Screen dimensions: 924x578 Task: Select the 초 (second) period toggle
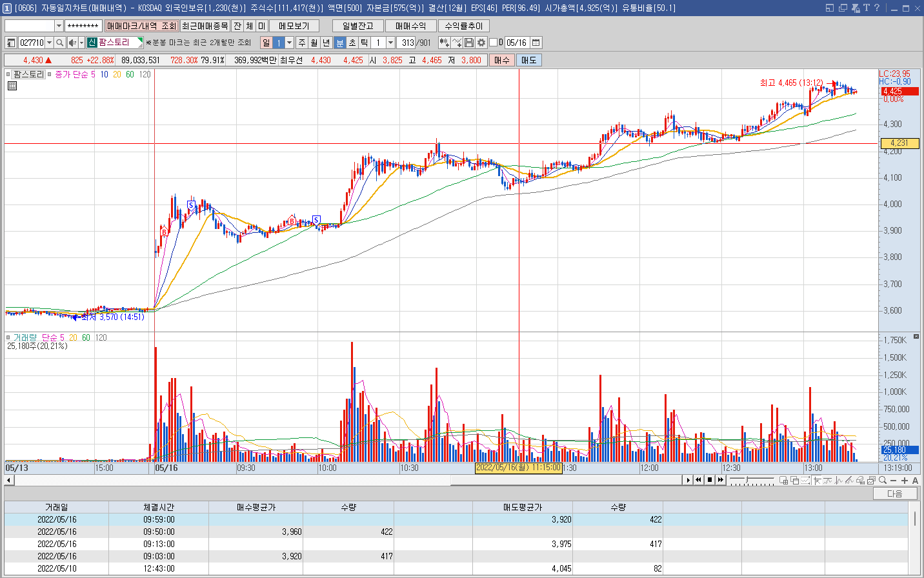pyautogui.click(x=352, y=43)
